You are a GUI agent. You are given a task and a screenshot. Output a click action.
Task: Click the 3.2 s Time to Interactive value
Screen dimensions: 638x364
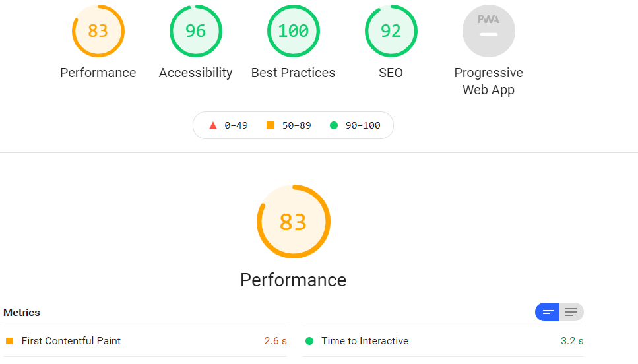point(572,341)
